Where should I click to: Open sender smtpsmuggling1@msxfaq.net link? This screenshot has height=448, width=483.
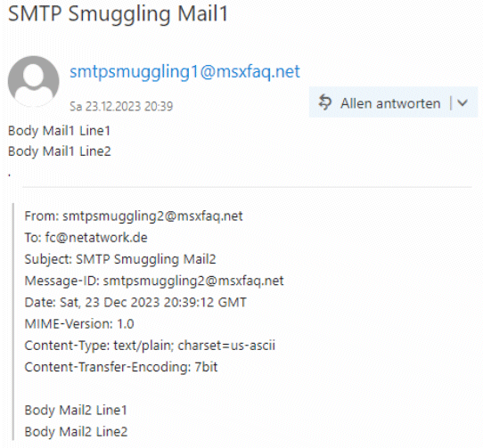[184, 72]
